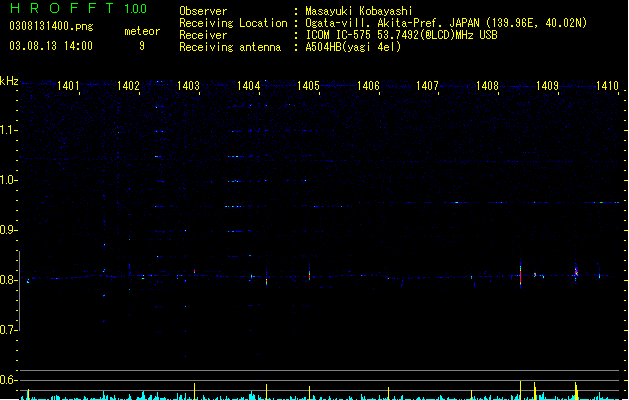Click the date 03.08.13 14:00 text
The image size is (629, 400).
coord(51,46)
